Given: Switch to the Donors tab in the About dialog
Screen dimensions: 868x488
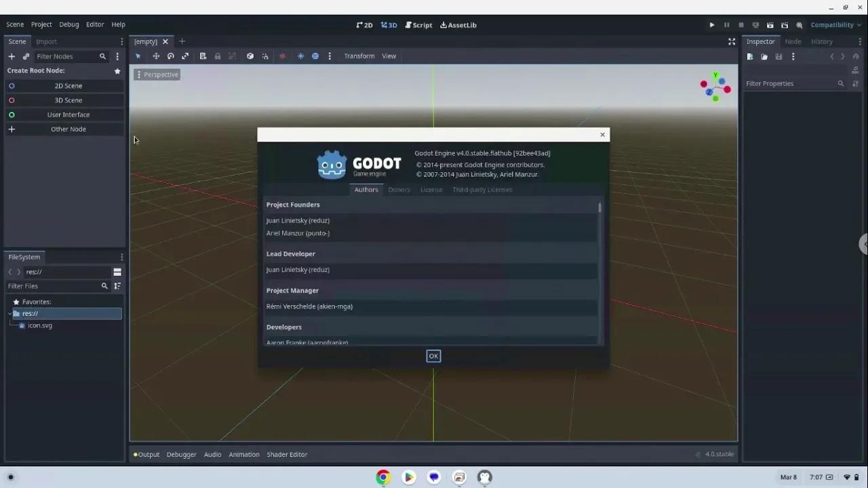Looking at the screenshot, I should pyautogui.click(x=399, y=190).
